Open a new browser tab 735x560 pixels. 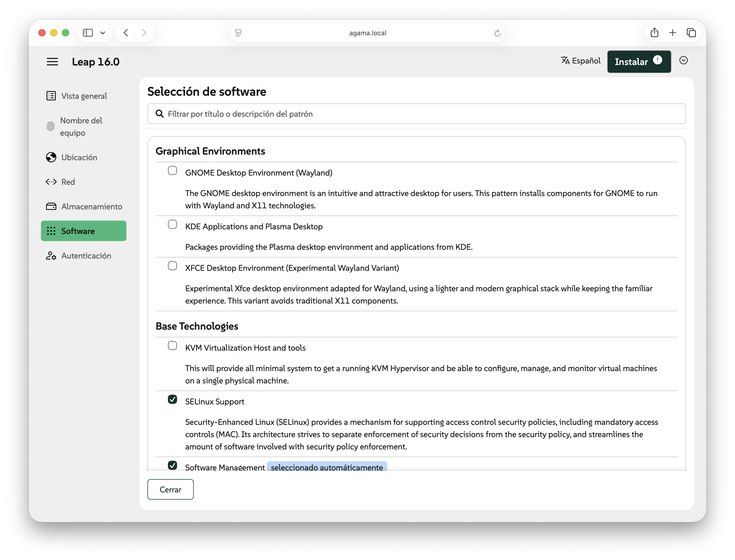point(673,33)
